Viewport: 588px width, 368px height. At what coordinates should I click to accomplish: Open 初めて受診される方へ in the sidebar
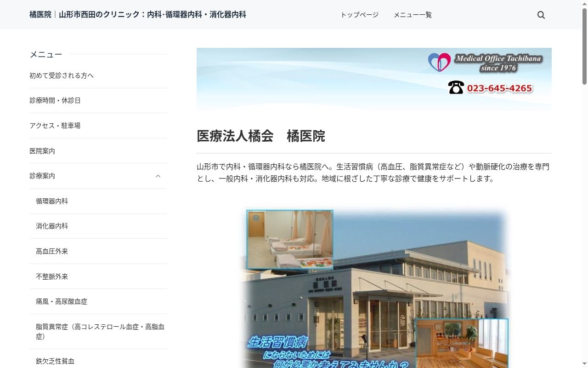tap(62, 75)
